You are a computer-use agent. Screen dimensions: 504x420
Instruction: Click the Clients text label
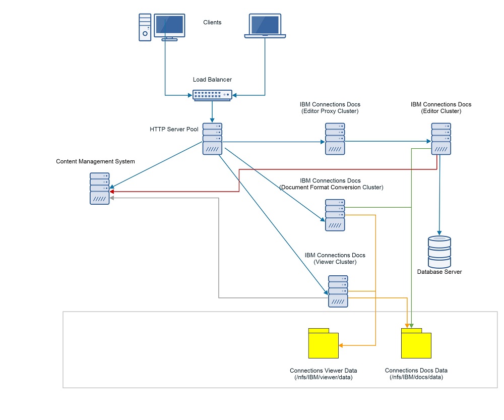click(x=212, y=22)
